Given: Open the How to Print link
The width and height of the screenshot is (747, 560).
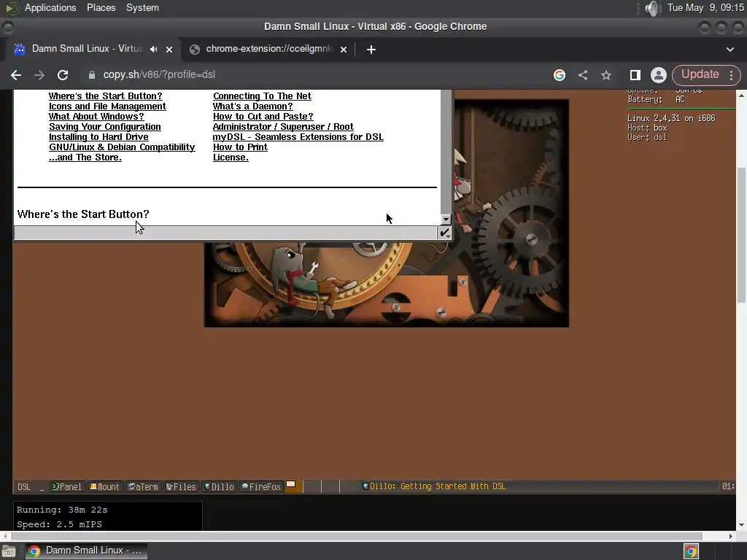Looking at the screenshot, I should [240, 147].
